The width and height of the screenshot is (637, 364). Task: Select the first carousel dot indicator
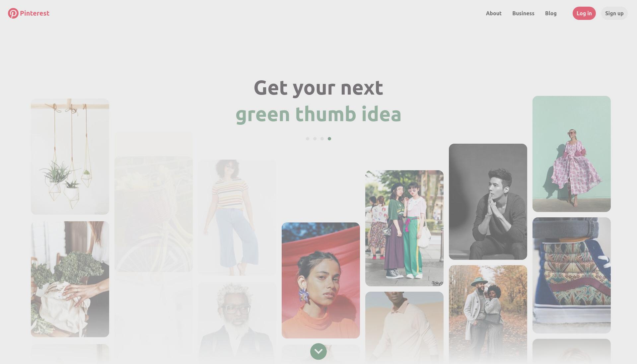point(308,139)
